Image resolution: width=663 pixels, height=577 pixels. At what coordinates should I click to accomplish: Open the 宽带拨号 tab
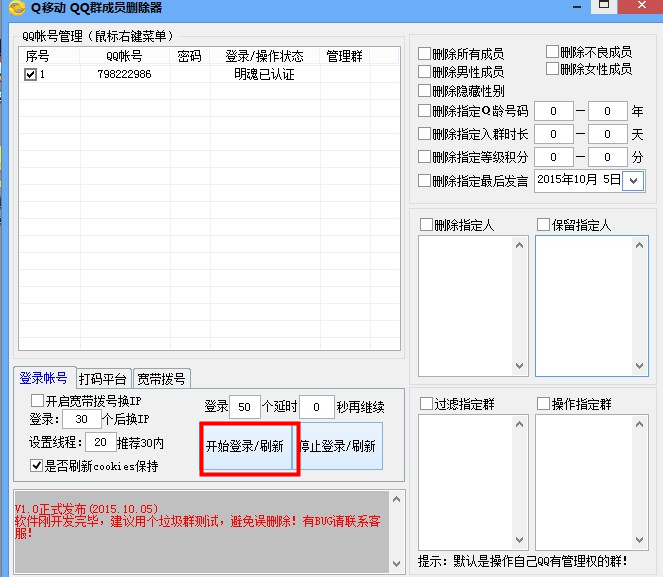click(162, 379)
